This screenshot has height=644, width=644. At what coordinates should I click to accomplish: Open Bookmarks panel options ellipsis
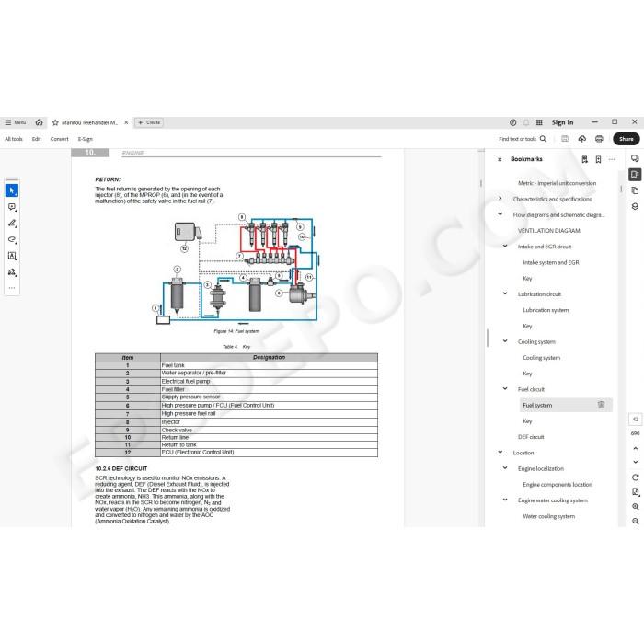click(x=612, y=159)
